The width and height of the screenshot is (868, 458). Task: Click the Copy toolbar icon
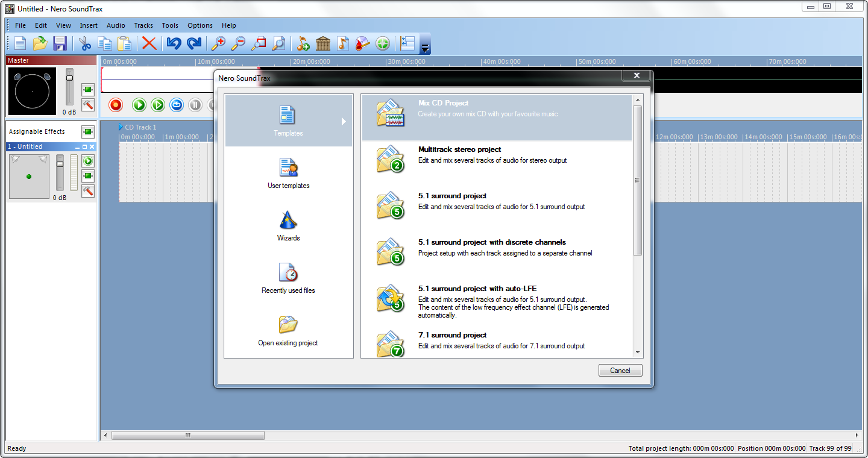click(105, 43)
